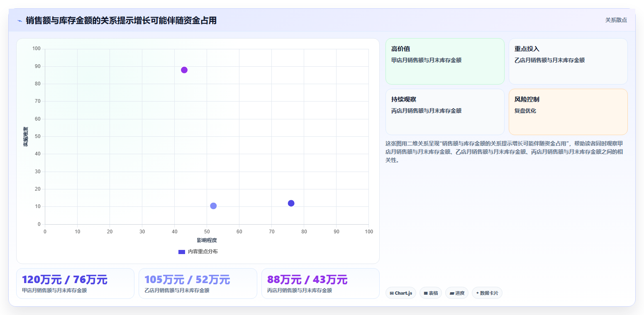
Task: Click the 105万元 / 52万元 stat card
Action: (x=198, y=283)
